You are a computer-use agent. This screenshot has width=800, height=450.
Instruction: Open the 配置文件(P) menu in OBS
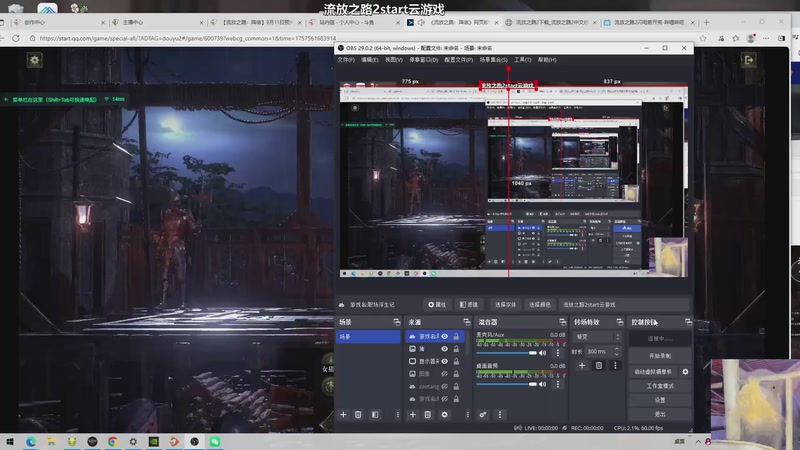pos(458,60)
